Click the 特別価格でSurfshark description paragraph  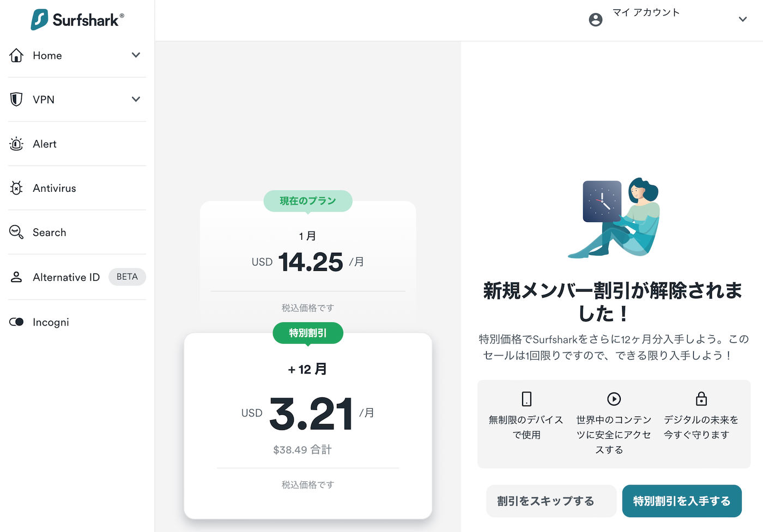tap(614, 347)
